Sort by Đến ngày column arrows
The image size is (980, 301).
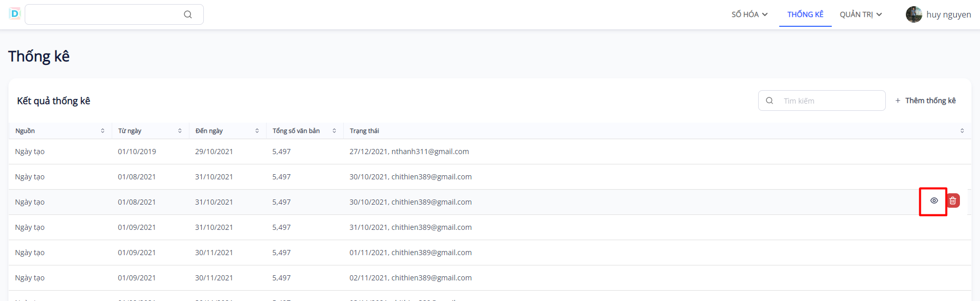[257, 131]
